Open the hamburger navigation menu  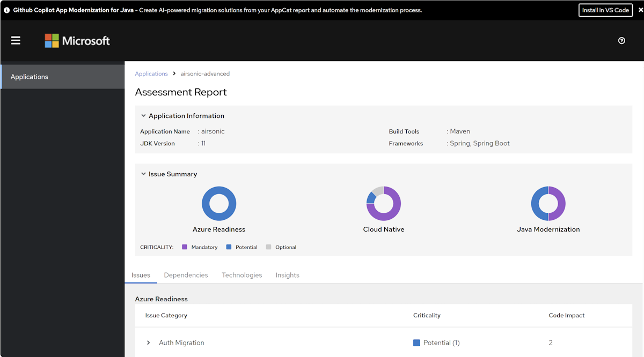(x=16, y=41)
